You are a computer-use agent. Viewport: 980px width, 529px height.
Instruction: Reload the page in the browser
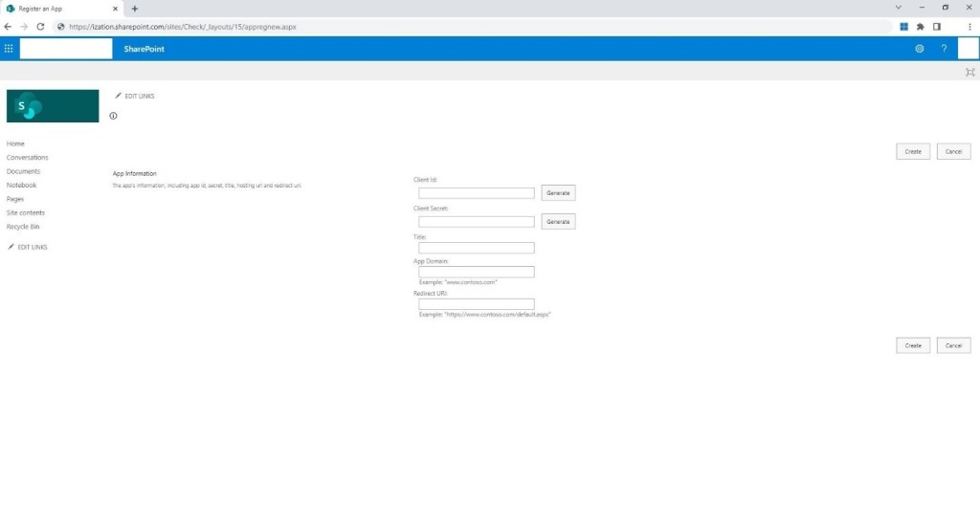click(41, 27)
